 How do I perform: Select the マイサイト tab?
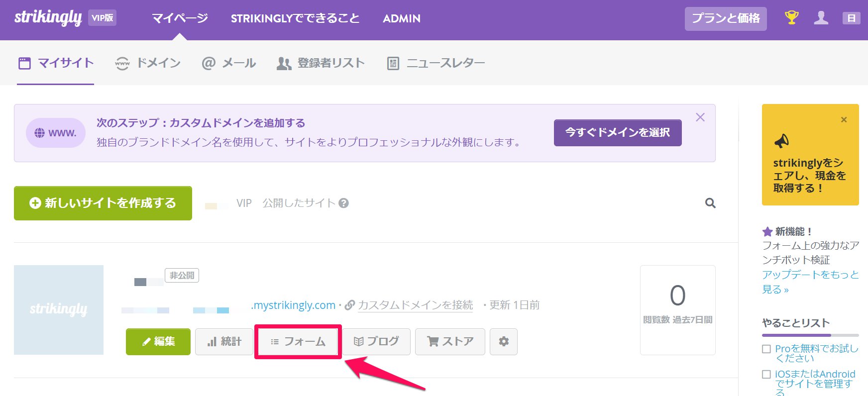click(x=56, y=63)
